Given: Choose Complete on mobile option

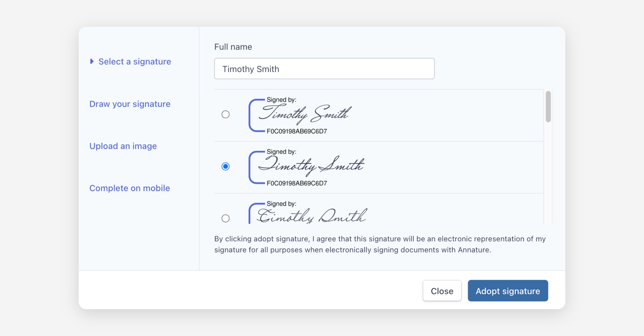Looking at the screenshot, I should (x=130, y=188).
